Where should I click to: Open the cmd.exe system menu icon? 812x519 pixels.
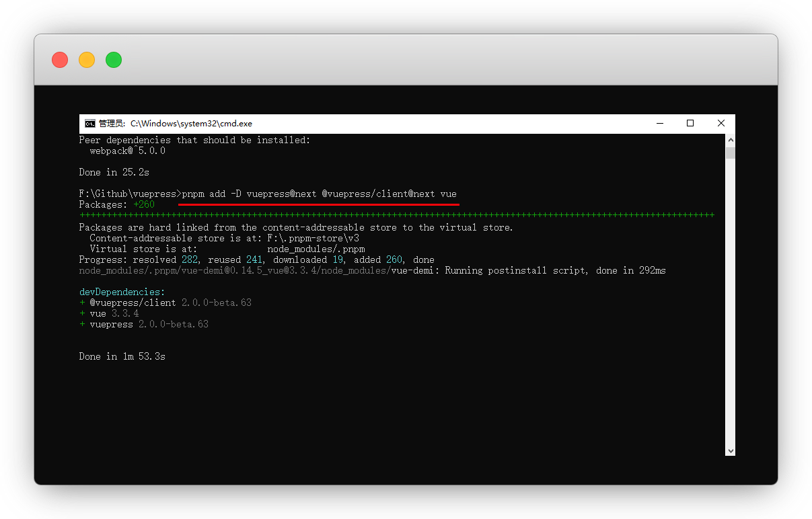(89, 124)
